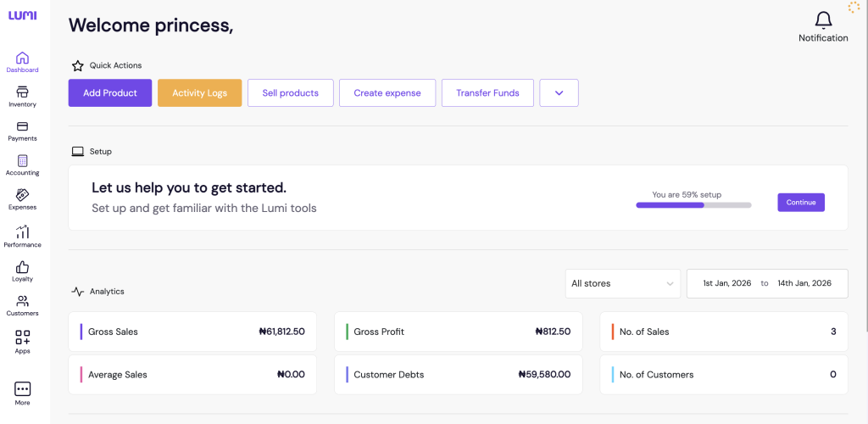The width and height of the screenshot is (868, 424).
Task: Expand more quick actions chevron
Action: 559,93
